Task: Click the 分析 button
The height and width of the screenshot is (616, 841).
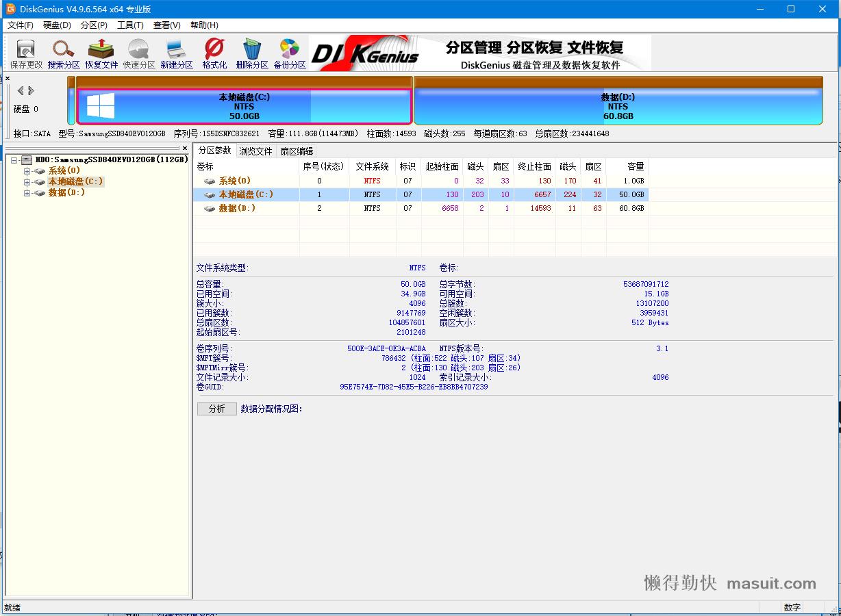Action: (x=216, y=409)
